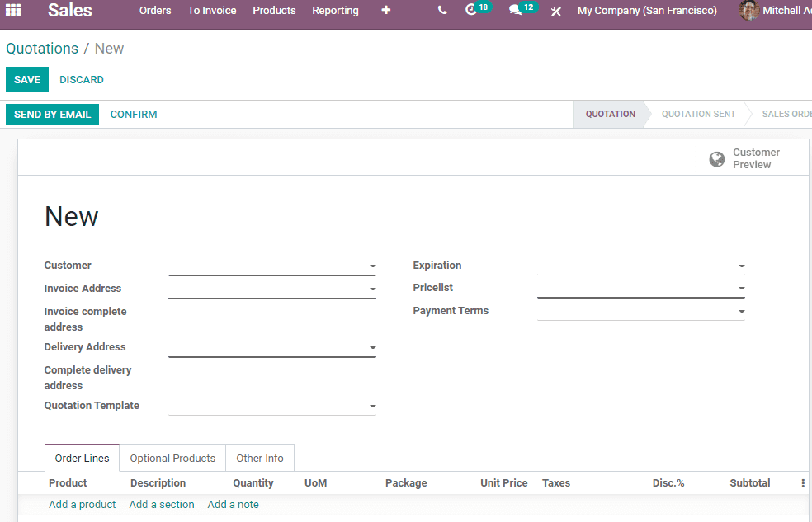Expand the Payment Terms dropdown arrow
This screenshot has width=812, height=522.
click(x=741, y=312)
